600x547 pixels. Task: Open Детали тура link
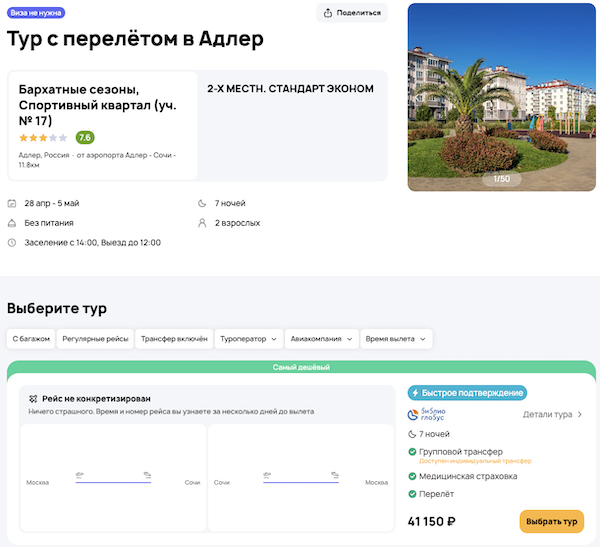(x=552, y=414)
